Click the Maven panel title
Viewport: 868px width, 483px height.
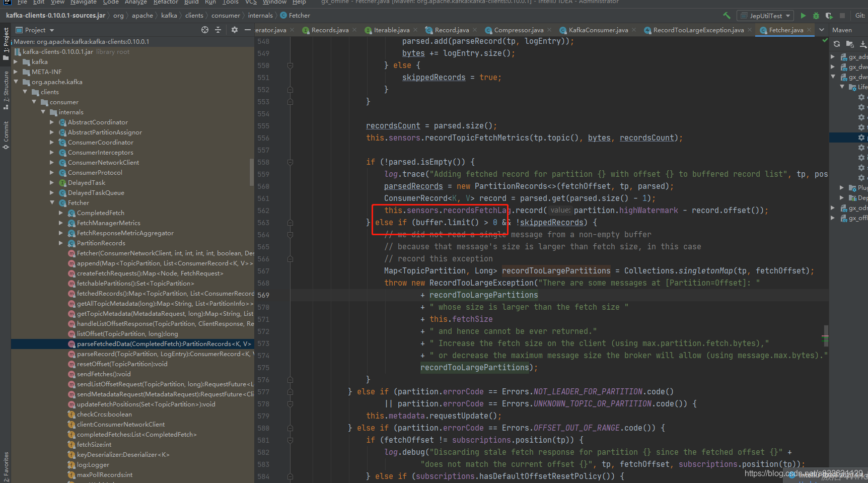coord(842,30)
